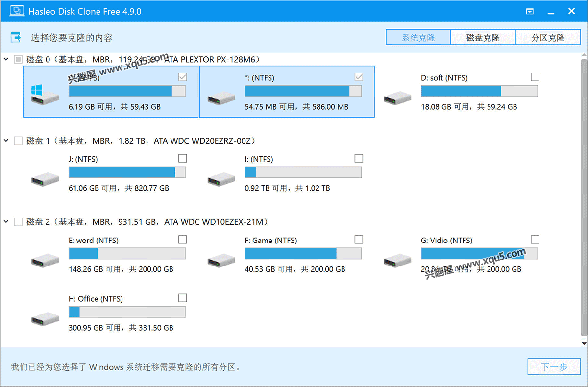Click the D: soft usage bar
Image resolution: width=588 pixels, height=387 pixels.
479,91
